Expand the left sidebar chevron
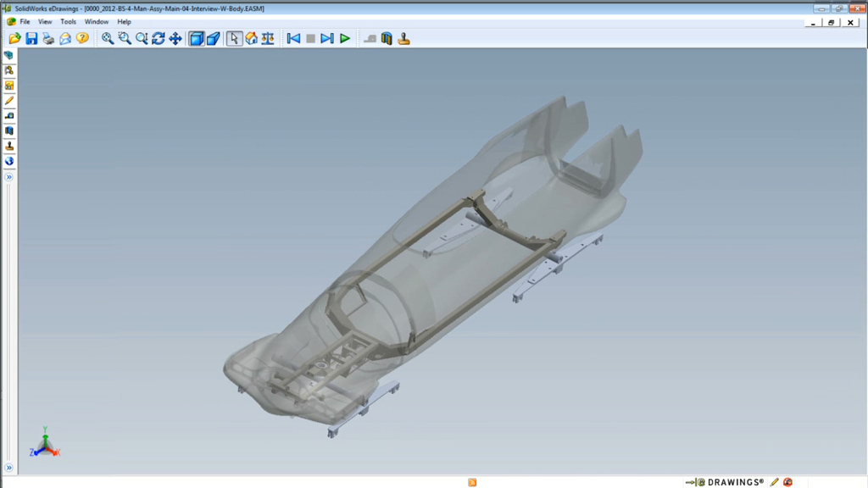The image size is (868, 488). (9, 177)
